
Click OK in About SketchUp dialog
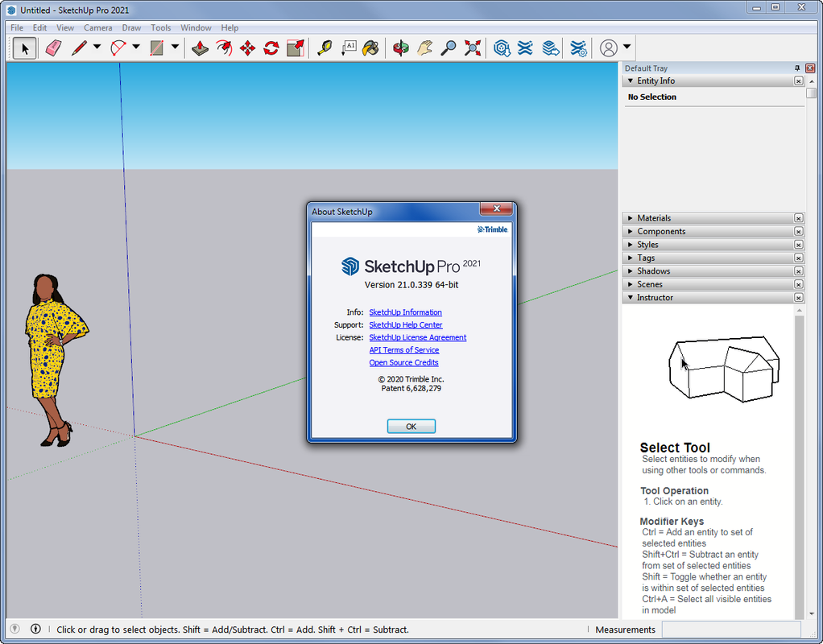411,426
